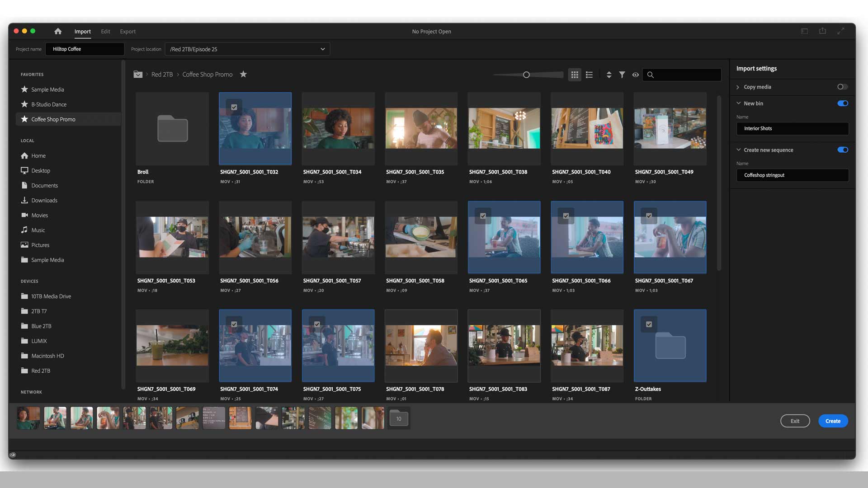
Task: Click the filter funnel icon
Action: pyautogui.click(x=622, y=75)
